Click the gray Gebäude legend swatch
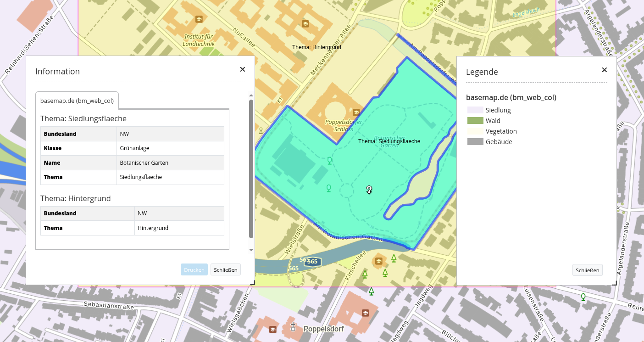The image size is (644, 342). 475,142
